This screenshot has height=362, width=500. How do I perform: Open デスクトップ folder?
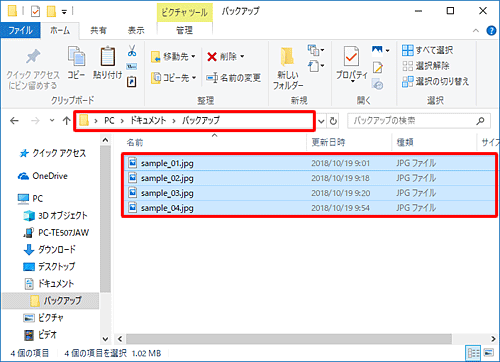click(49, 267)
